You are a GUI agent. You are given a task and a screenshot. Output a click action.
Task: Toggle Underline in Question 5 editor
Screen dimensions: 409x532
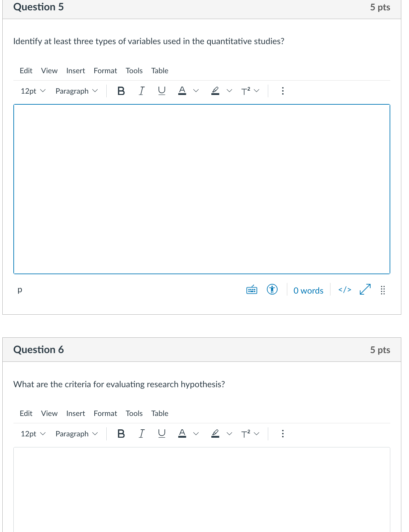pyautogui.click(x=162, y=91)
